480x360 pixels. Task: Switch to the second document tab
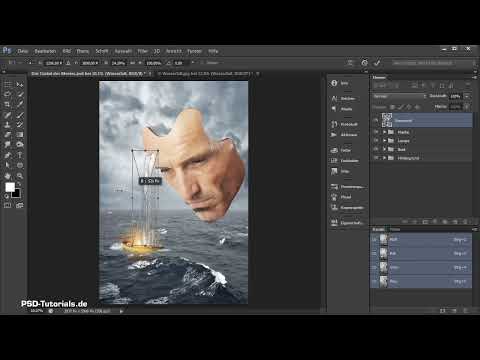pos(206,73)
